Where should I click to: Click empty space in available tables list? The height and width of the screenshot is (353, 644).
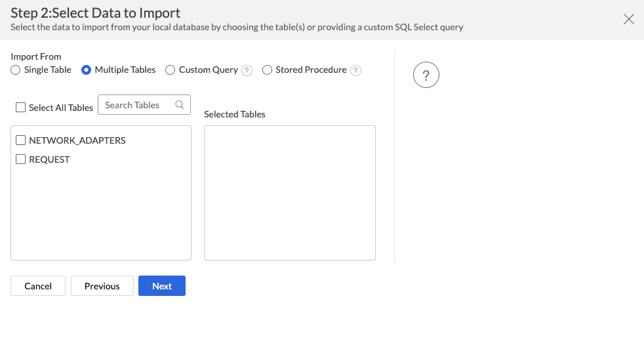pyautogui.click(x=101, y=217)
